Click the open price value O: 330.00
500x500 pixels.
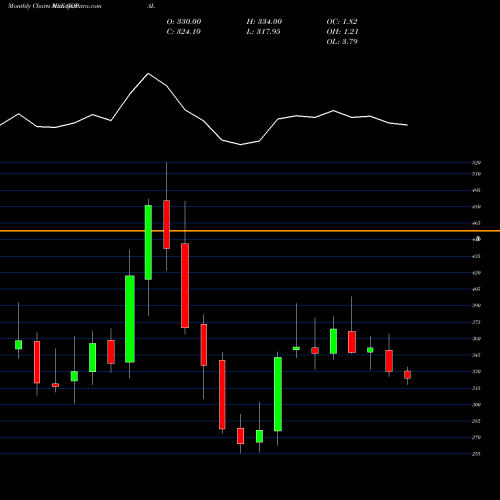184,22
